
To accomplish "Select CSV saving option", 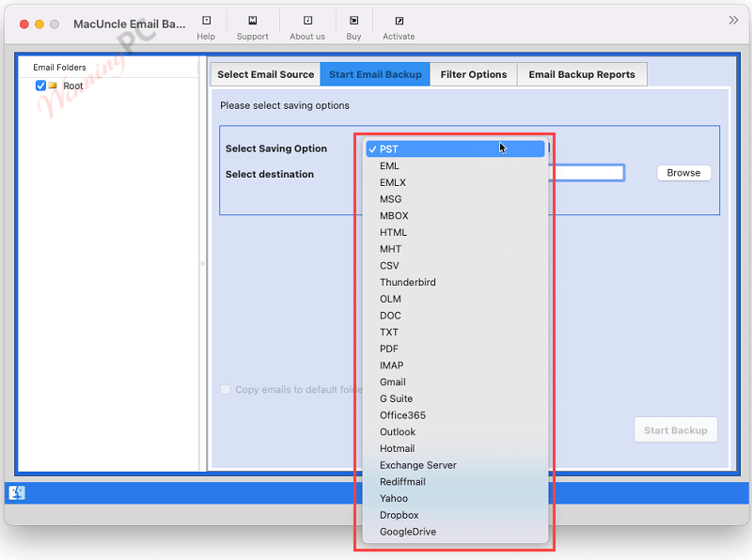I will coord(455,266).
